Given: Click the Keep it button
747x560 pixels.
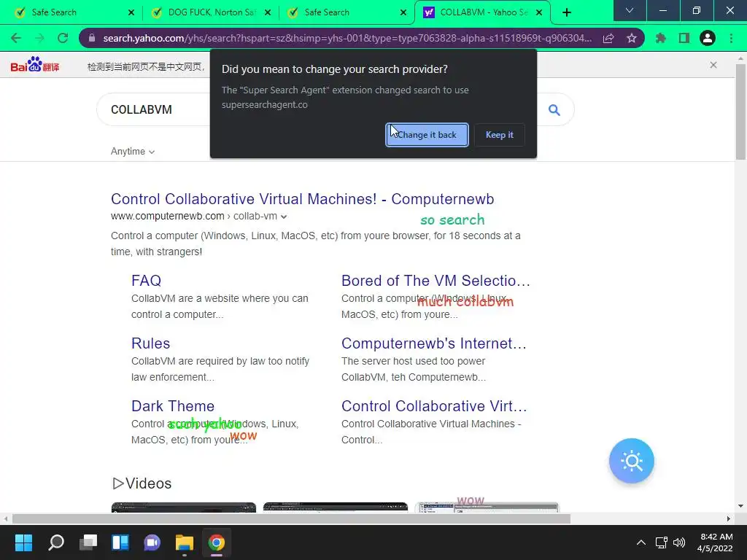Looking at the screenshot, I should tap(499, 135).
